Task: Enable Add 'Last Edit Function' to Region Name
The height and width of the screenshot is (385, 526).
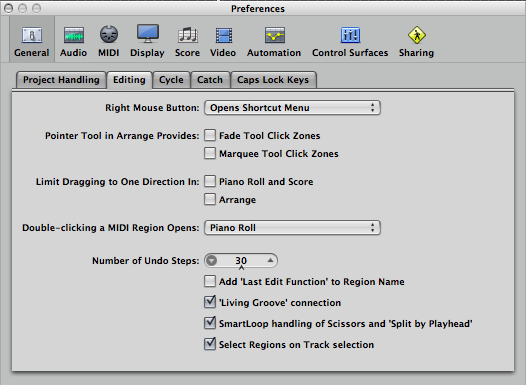Action: point(210,281)
